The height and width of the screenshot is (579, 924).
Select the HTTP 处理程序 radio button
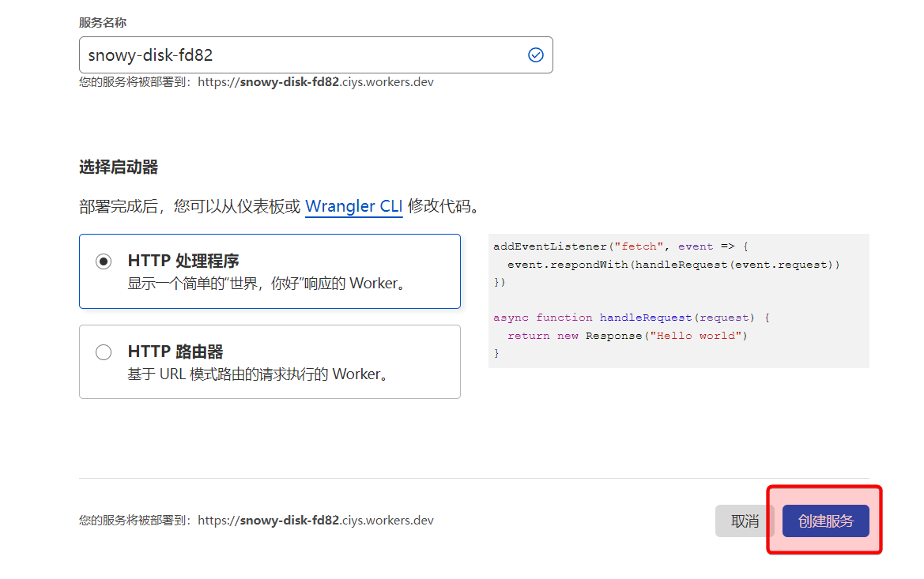click(x=104, y=261)
